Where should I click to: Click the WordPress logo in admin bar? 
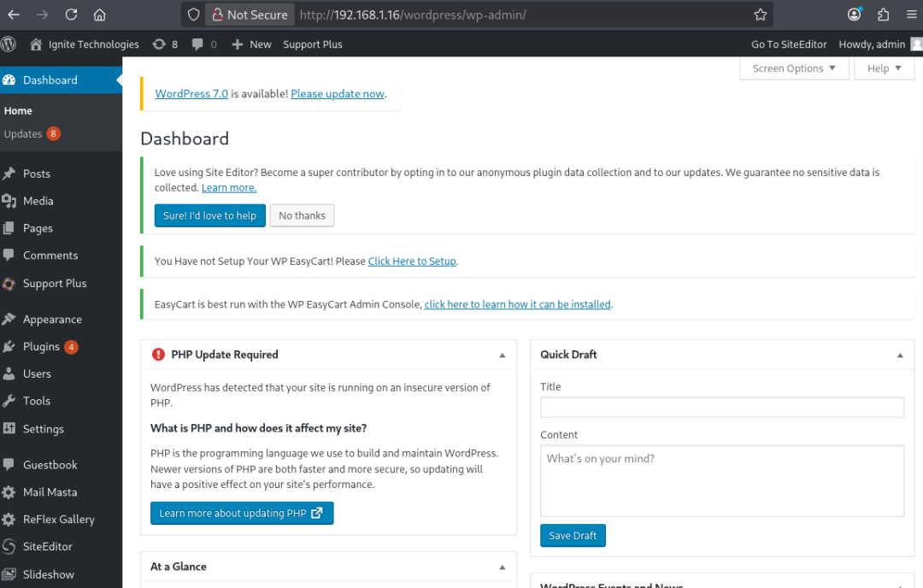(x=9, y=44)
